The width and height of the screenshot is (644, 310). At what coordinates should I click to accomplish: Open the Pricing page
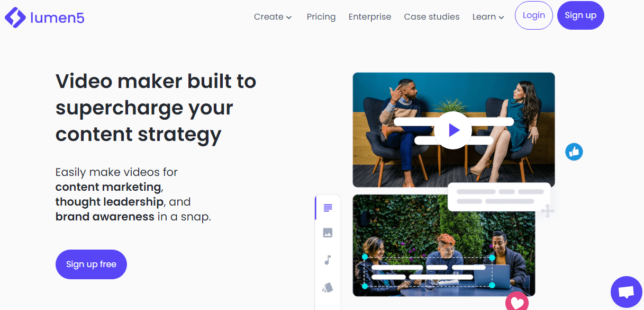(321, 17)
